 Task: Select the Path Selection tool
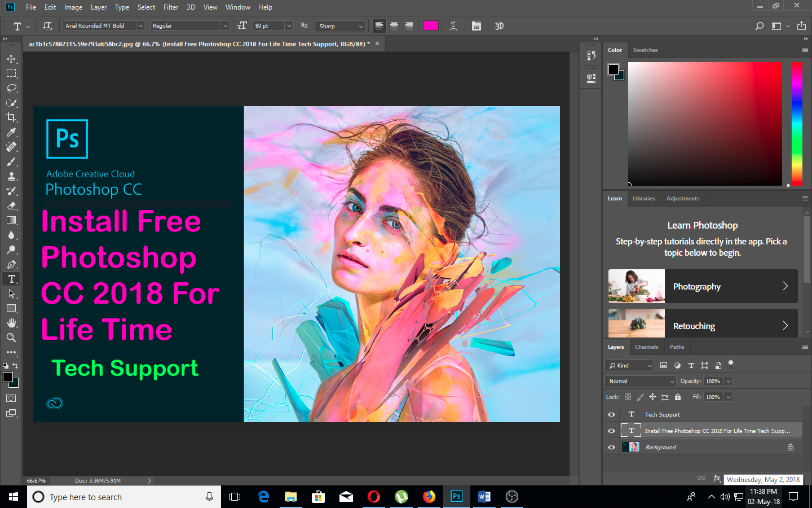pyautogui.click(x=11, y=294)
